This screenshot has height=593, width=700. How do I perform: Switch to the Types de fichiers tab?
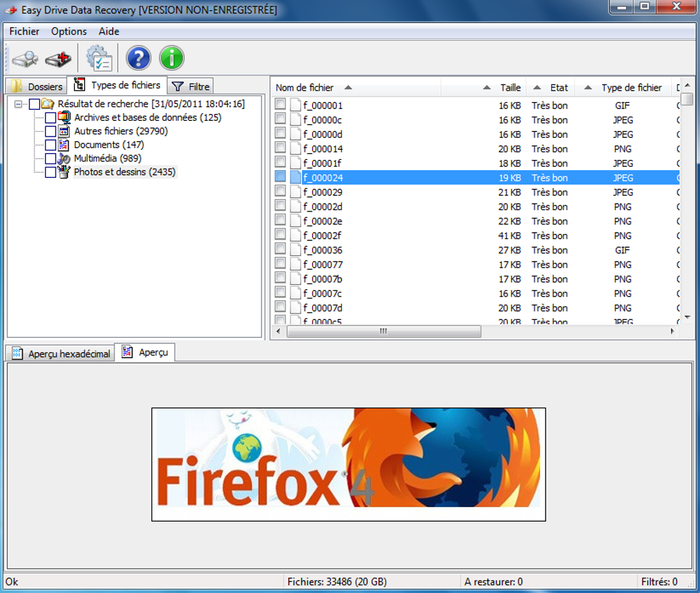point(117,85)
